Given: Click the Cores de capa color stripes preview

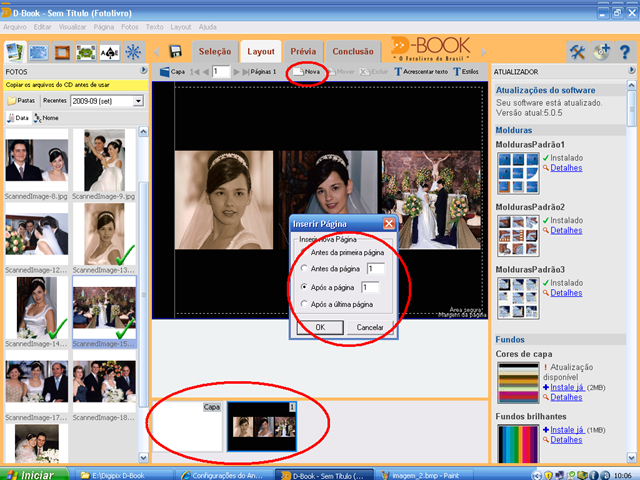Looking at the screenshot, I should click(518, 382).
